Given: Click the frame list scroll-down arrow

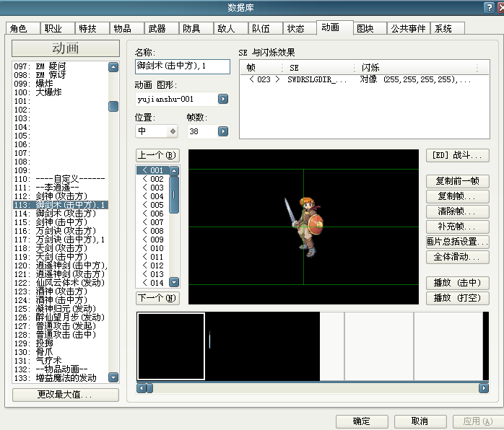Looking at the screenshot, I should (x=174, y=282).
